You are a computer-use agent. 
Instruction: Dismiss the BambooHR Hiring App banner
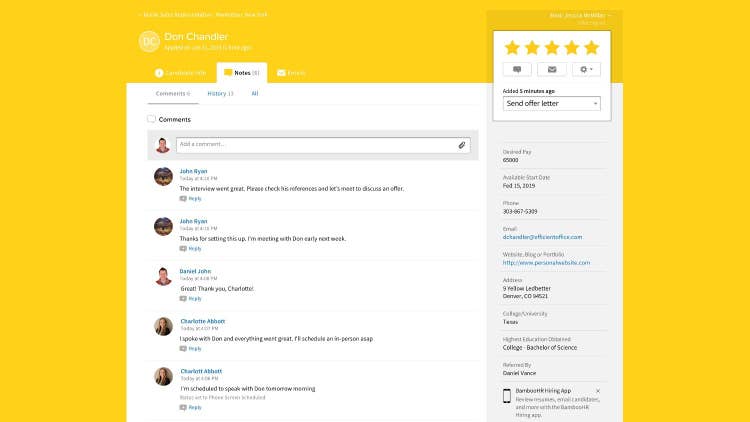pyautogui.click(x=598, y=391)
